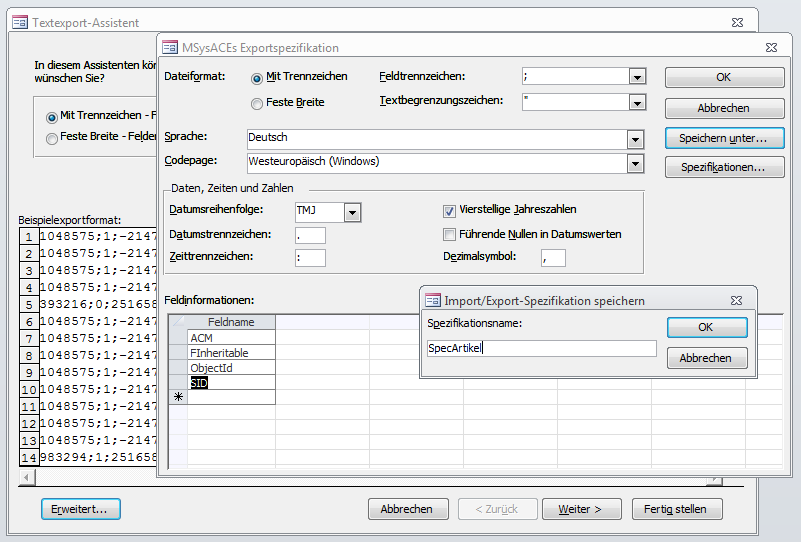Choose the Feste Breite file format

coord(257,103)
